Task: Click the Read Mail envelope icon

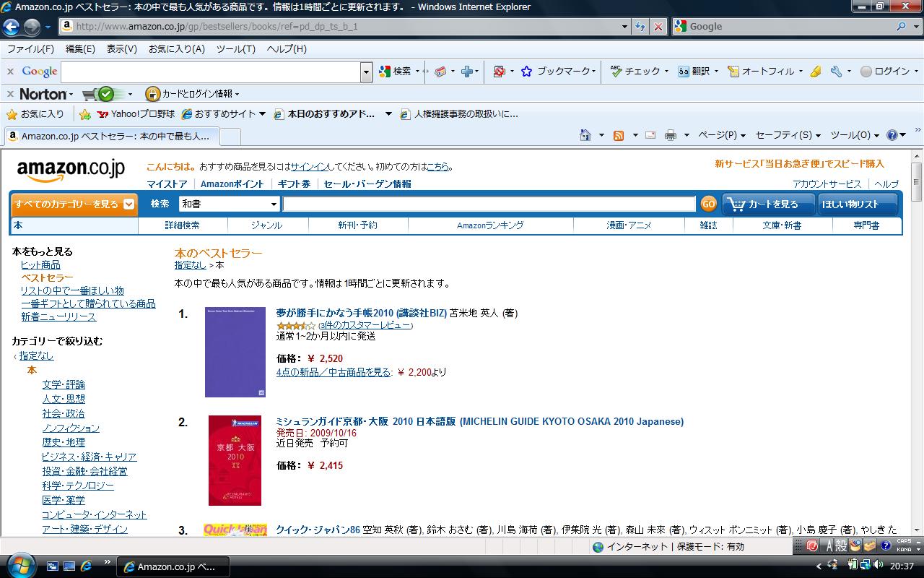Action: 650,135
